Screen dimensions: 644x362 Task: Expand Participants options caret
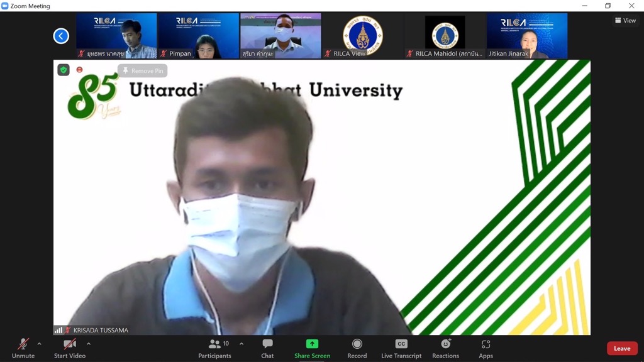[241, 344]
